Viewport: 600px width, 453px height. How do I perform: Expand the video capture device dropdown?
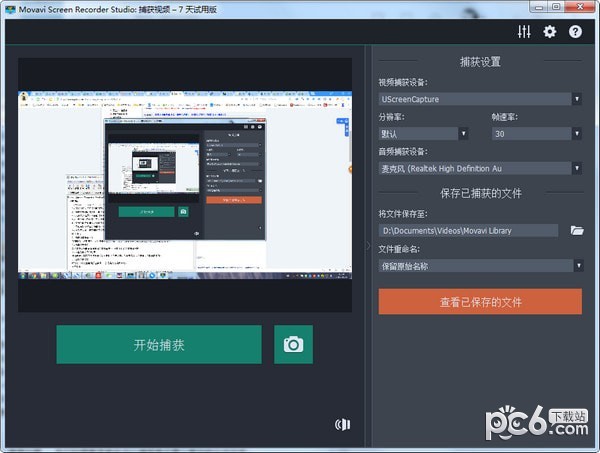click(x=576, y=99)
